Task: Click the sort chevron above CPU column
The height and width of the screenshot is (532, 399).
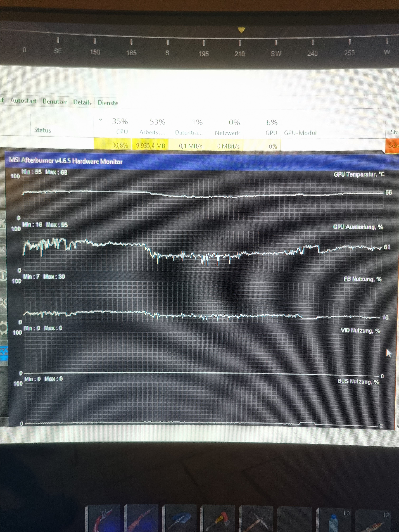Action: click(x=101, y=120)
